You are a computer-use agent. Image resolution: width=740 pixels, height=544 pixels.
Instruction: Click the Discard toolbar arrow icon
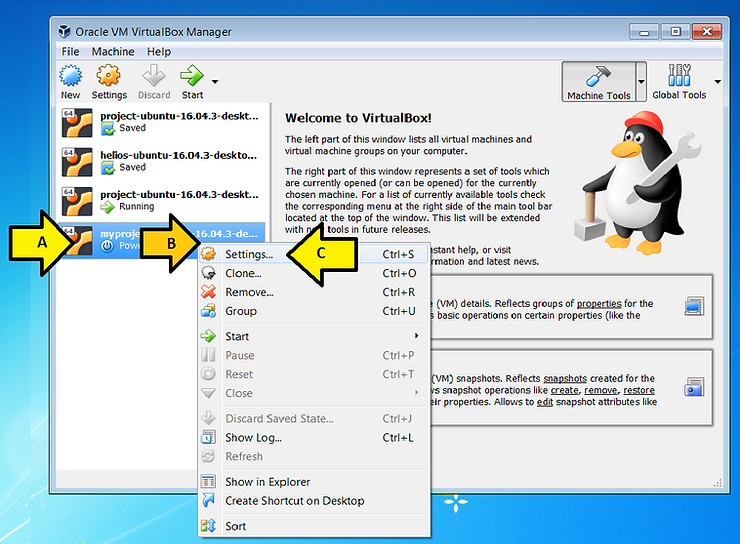(154, 75)
